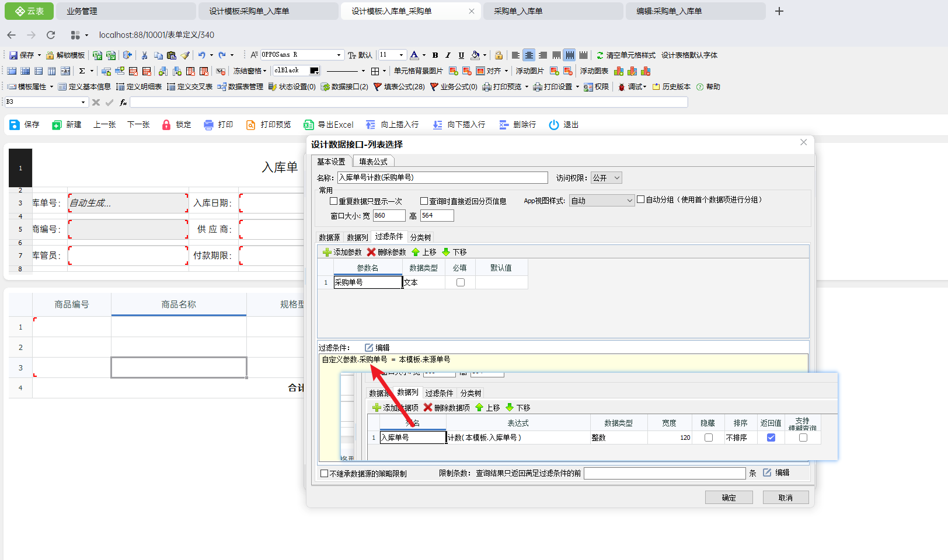Screen dimensions: 948x560
Task: Switch to the 采购单_入库单 browser tab
Action: tap(553, 11)
